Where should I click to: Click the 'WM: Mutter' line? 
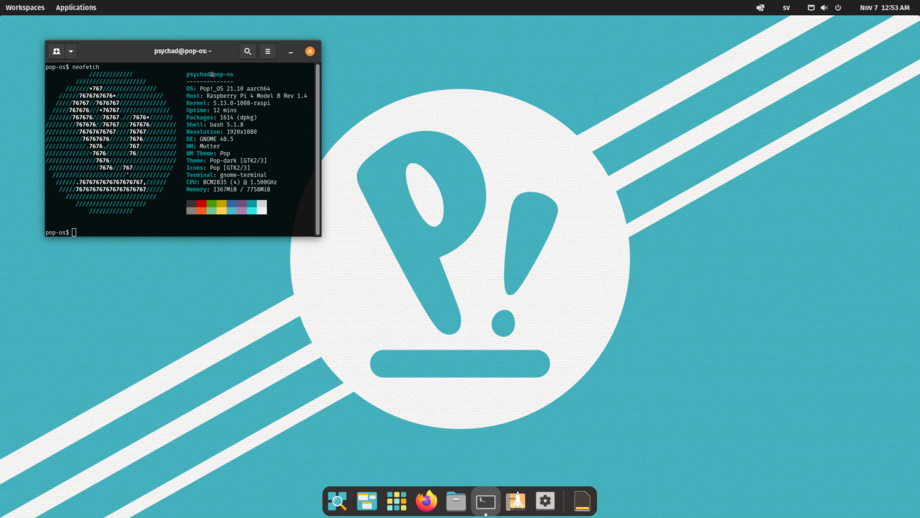click(x=203, y=146)
